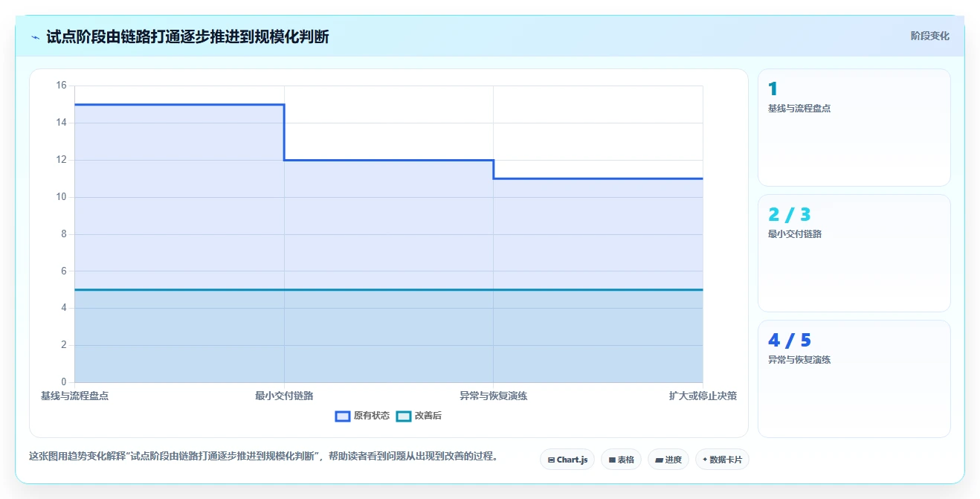
Task: Click the description text below the chart
Action: [263, 456]
